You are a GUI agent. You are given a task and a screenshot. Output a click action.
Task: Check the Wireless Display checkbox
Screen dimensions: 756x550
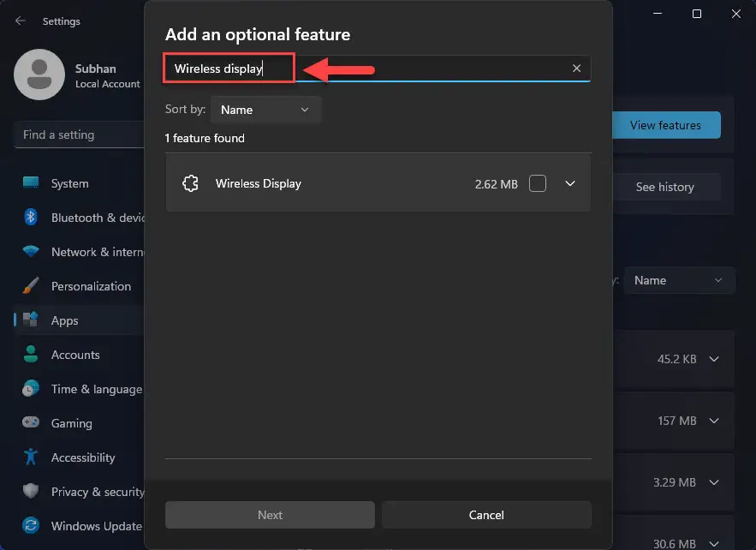[x=538, y=182]
